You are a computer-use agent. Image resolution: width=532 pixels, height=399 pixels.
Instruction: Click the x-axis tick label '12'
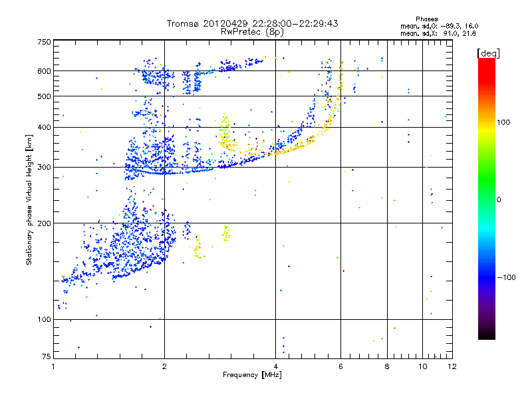click(452, 366)
